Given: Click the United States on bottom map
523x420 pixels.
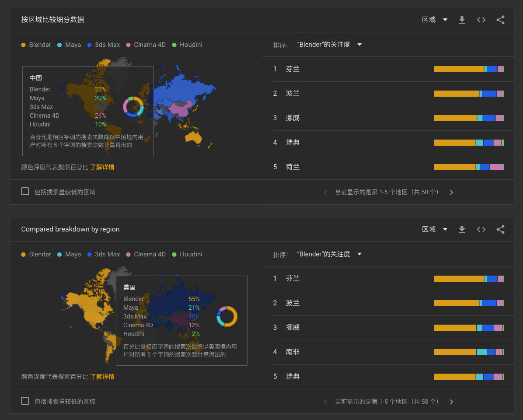Looking at the screenshot, I should 94,317.
